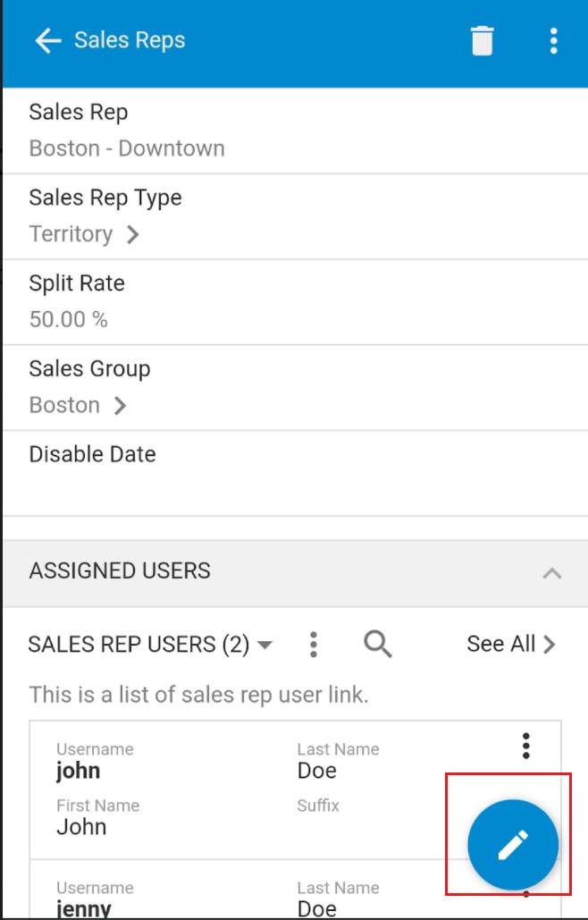
Task: Search the sales rep users list
Action: pos(377,644)
